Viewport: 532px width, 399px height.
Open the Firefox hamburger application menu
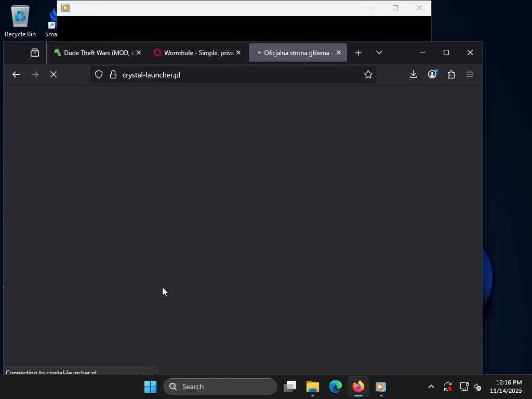tap(470, 74)
